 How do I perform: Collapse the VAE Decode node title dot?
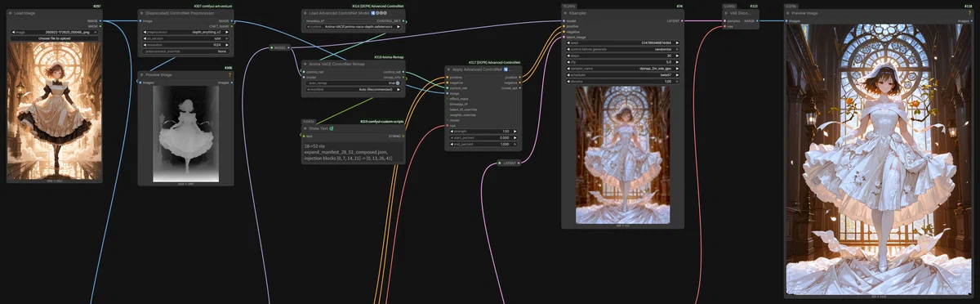click(x=726, y=13)
